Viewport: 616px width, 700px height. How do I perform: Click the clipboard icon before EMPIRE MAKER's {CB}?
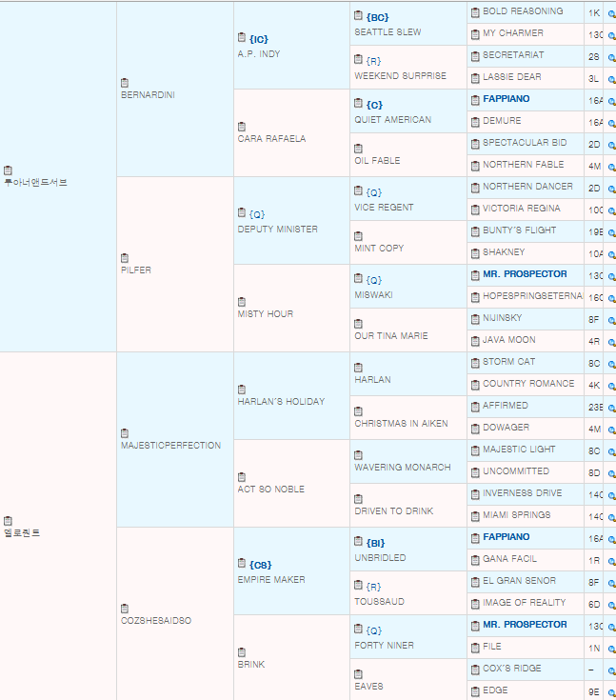click(242, 563)
